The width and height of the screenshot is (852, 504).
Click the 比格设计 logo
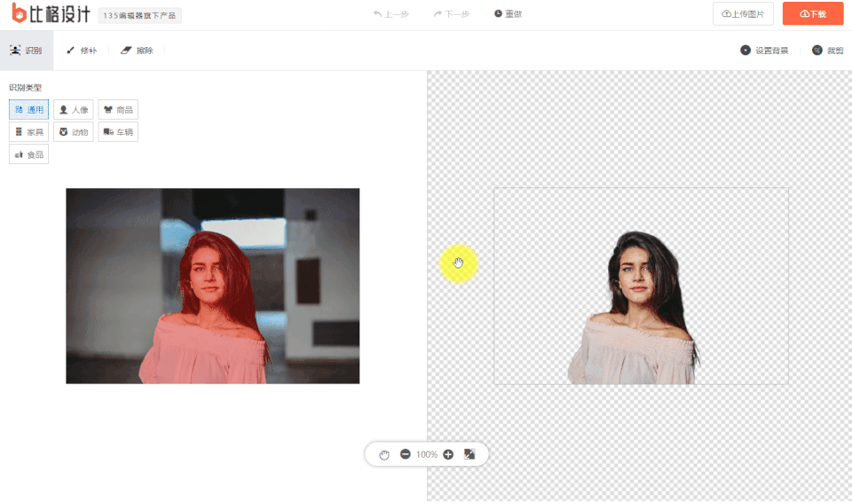(x=51, y=14)
